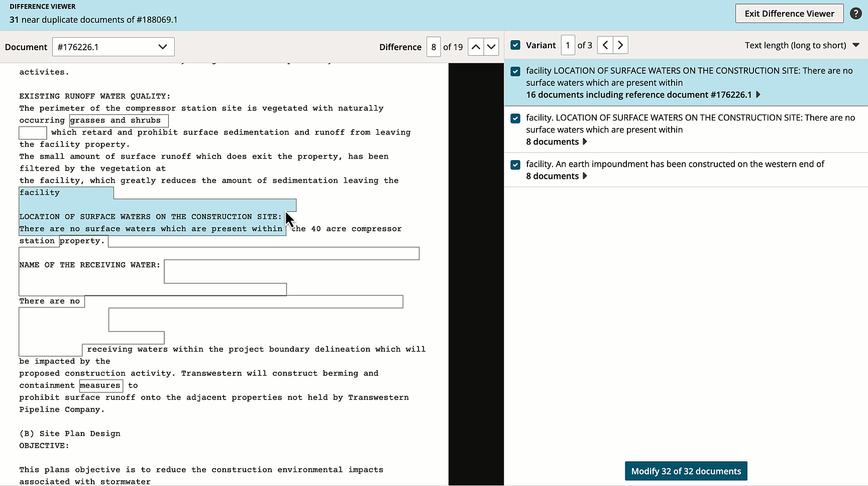This screenshot has height=486, width=868.
Task: Uncheck the second facility variant checkbox
Action: click(x=515, y=118)
